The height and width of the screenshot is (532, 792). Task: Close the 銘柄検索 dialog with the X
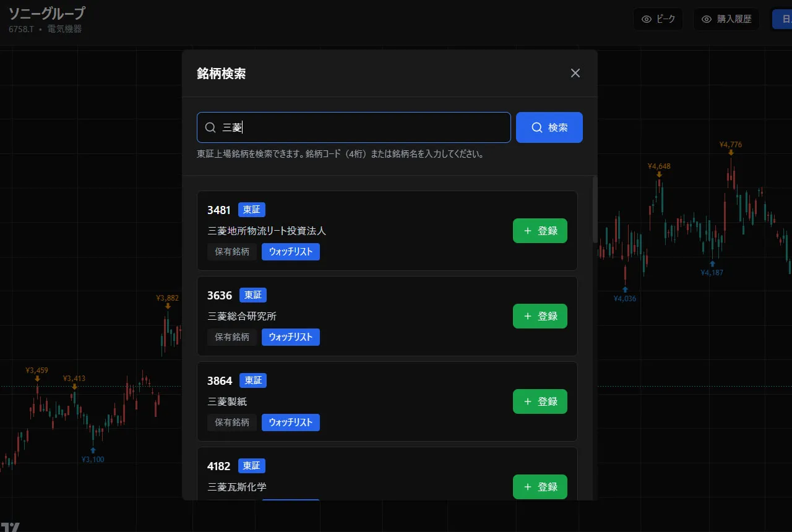pos(575,73)
